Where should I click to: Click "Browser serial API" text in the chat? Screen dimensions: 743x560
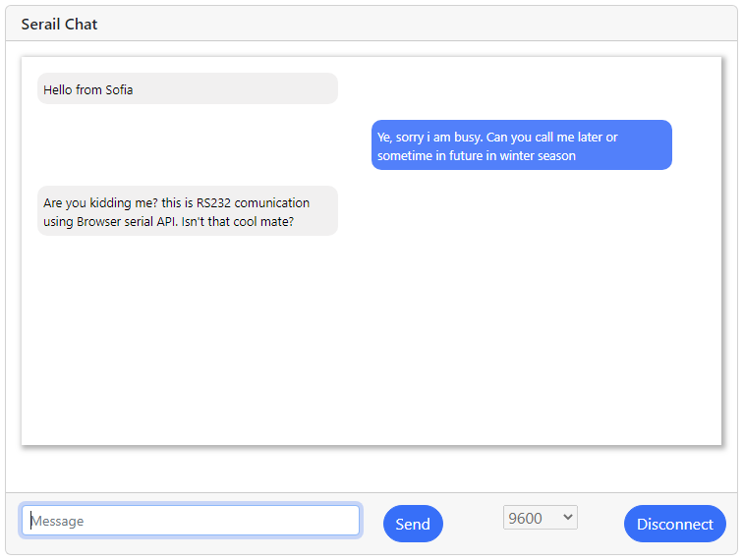click(125, 222)
